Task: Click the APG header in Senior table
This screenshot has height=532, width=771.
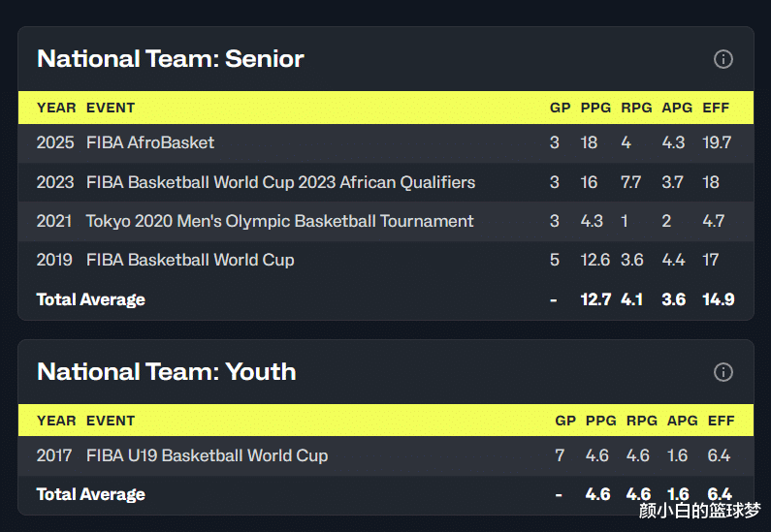Action: tap(677, 108)
